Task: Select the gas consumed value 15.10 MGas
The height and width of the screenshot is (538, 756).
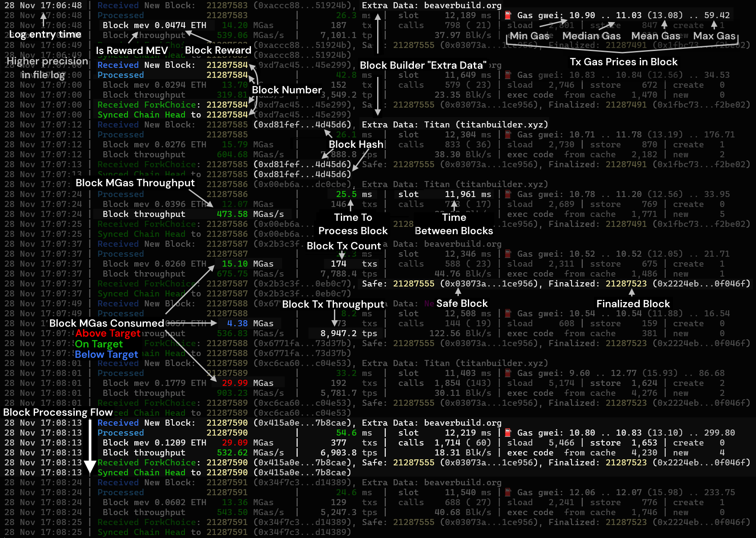Action: click(248, 264)
